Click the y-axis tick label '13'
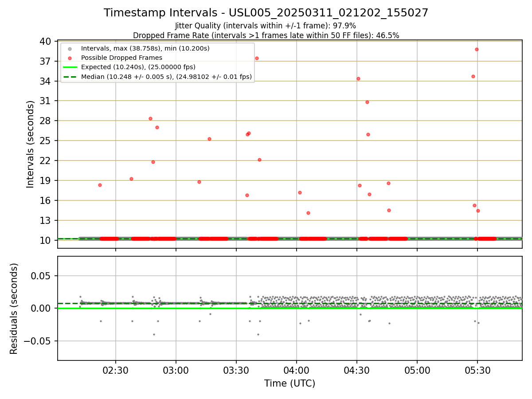The width and height of the screenshot is (532, 399). pyautogui.click(x=46, y=221)
